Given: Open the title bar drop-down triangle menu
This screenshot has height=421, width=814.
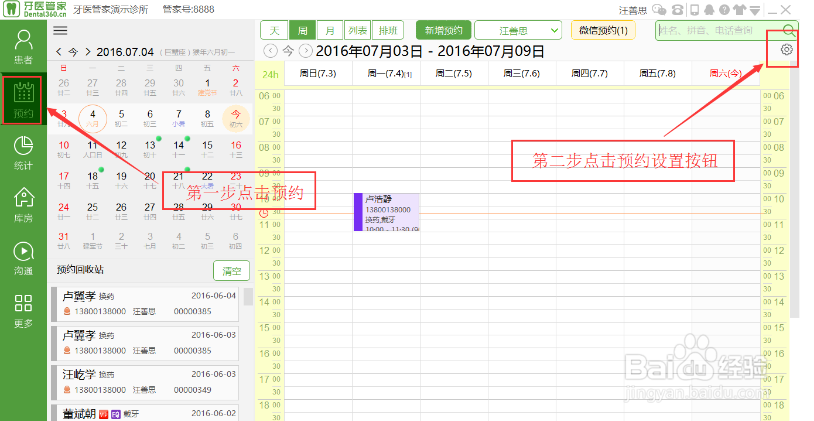Looking at the screenshot, I should [755, 10].
